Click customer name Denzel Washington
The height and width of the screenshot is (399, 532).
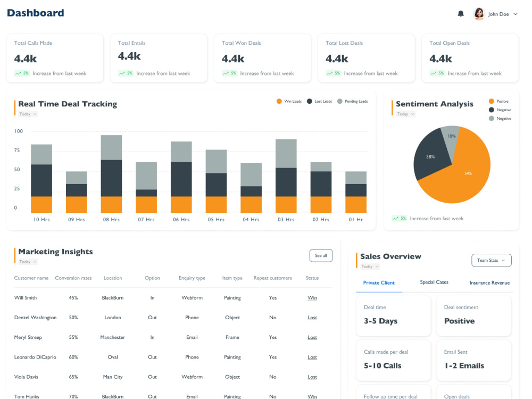coord(35,318)
